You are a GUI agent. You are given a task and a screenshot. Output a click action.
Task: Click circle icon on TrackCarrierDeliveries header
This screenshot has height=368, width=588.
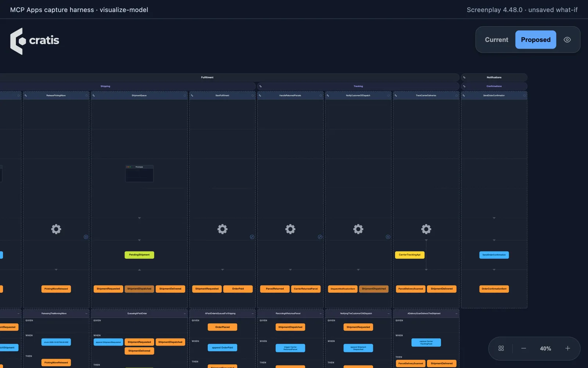click(456, 96)
